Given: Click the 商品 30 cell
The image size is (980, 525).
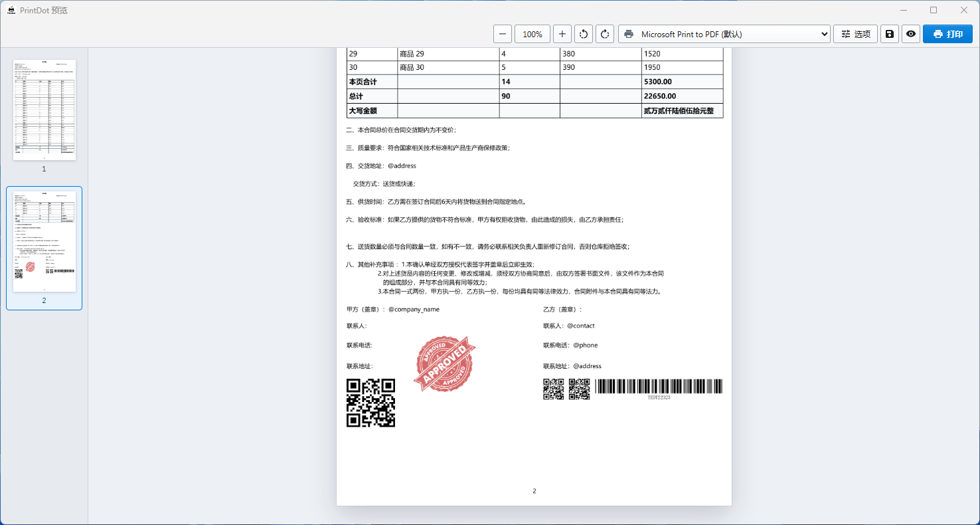Looking at the screenshot, I should (x=448, y=68).
